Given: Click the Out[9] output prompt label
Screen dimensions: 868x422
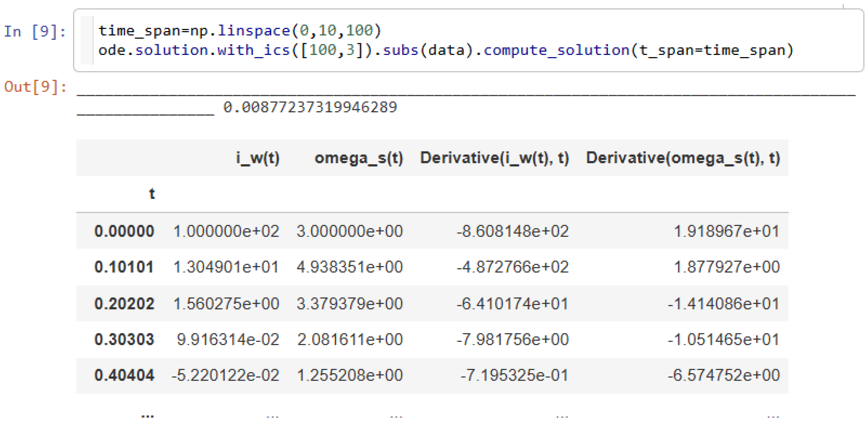Looking at the screenshot, I should point(35,87).
